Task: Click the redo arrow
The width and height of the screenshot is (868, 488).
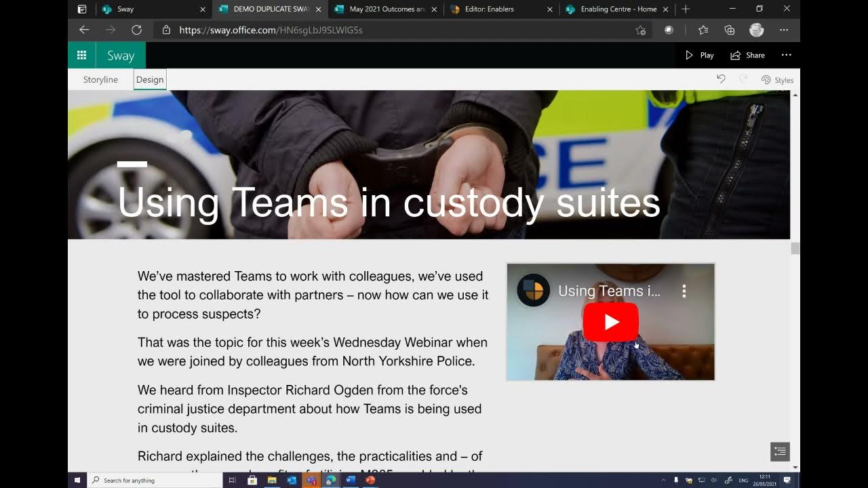Action: click(x=743, y=79)
